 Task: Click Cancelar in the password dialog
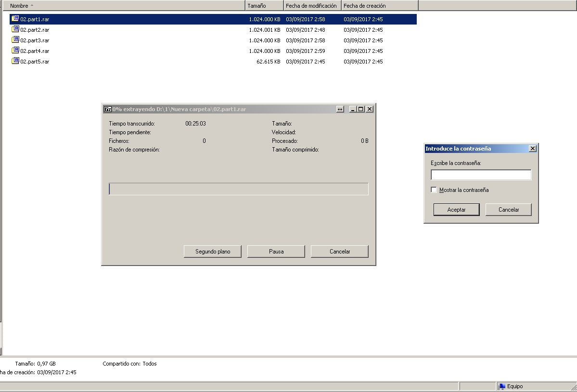point(509,210)
